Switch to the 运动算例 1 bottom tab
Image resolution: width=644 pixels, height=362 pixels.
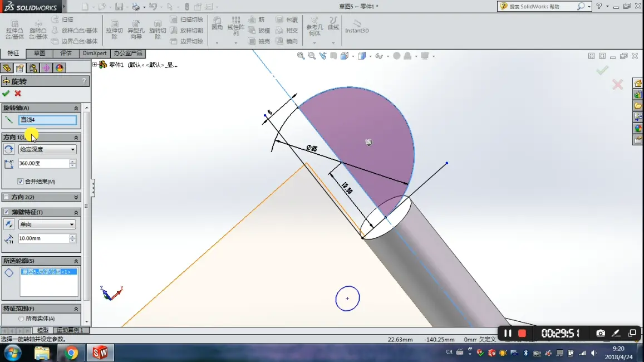click(x=70, y=330)
